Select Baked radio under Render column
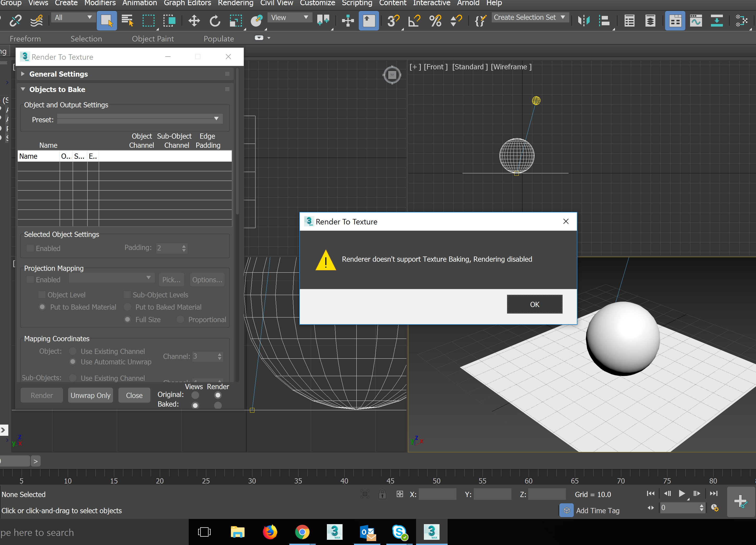 tap(218, 405)
